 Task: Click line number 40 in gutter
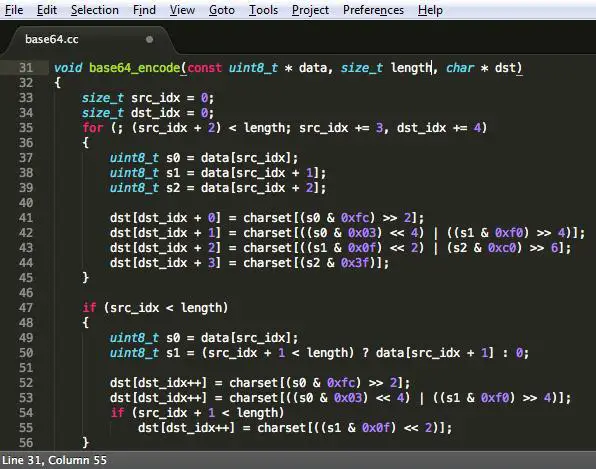coord(26,203)
